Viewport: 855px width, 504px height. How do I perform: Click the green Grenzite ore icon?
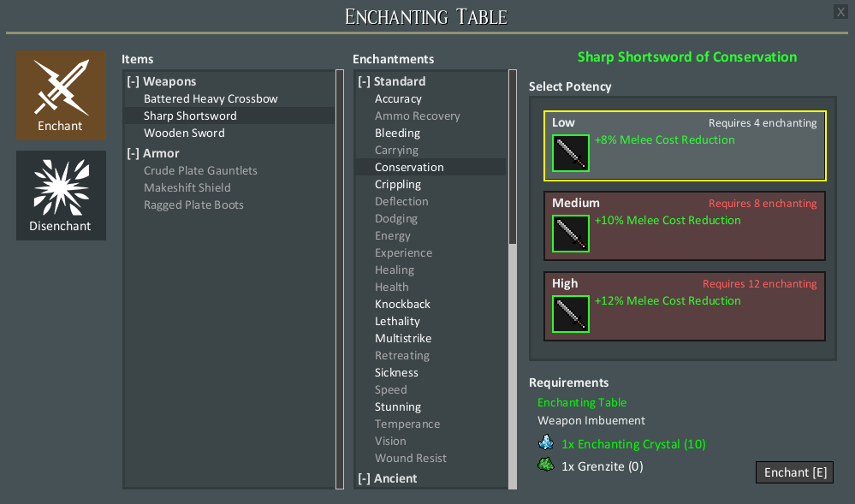pos(546,464)
